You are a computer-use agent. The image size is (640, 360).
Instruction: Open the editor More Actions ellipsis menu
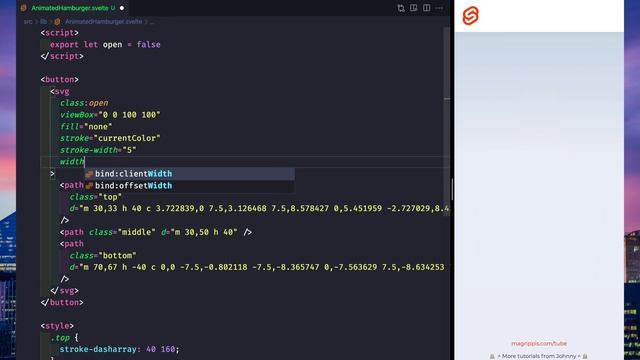[x=439, y=8]
